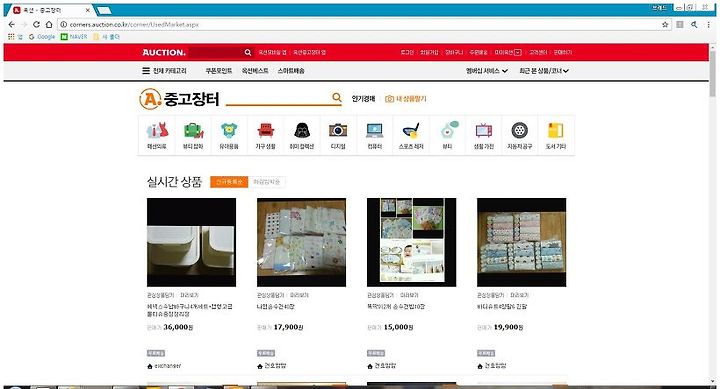Viewport: 720px width, 389px height.
Task: Click the 15,000원 price
Action: coord(398,327)
